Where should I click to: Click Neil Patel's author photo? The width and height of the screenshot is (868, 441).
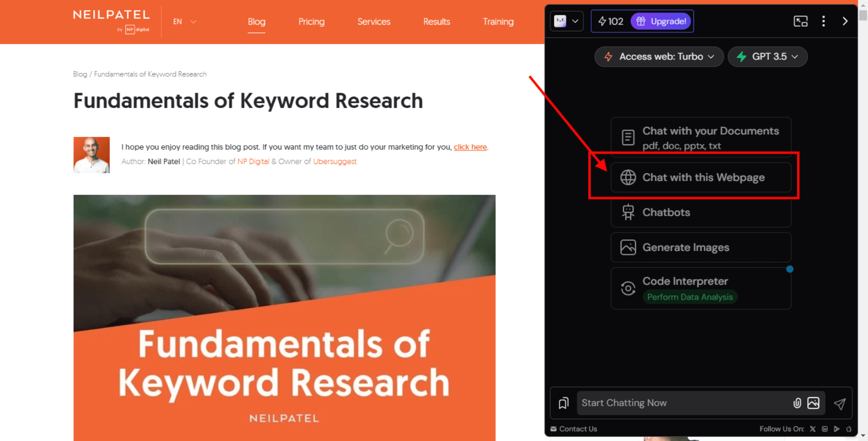click(92, 155)
